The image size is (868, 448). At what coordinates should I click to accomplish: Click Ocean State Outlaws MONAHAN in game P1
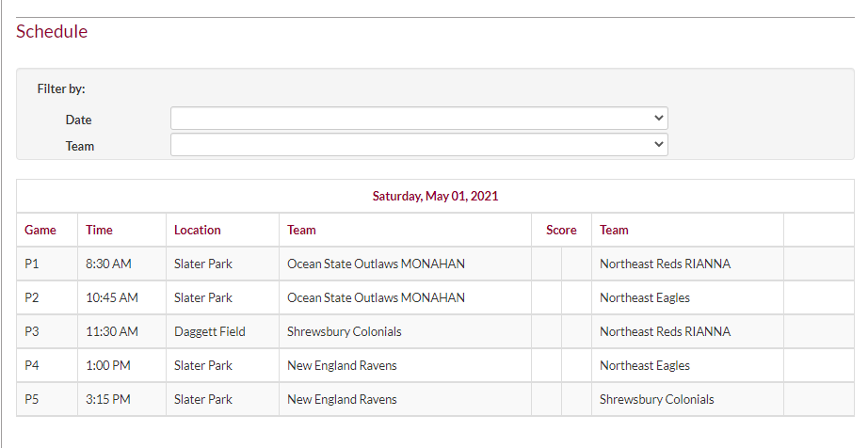pos(377,264)
